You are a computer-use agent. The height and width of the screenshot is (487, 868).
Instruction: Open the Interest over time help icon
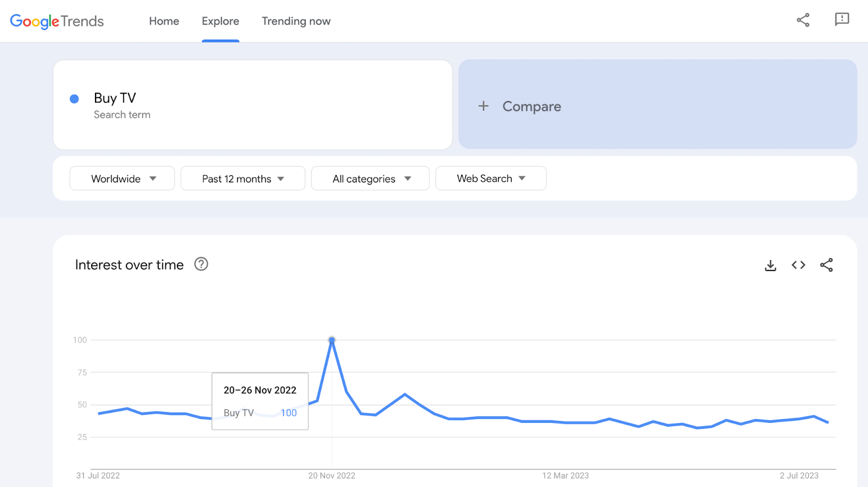pyautogui.click(x=201, y=264)
